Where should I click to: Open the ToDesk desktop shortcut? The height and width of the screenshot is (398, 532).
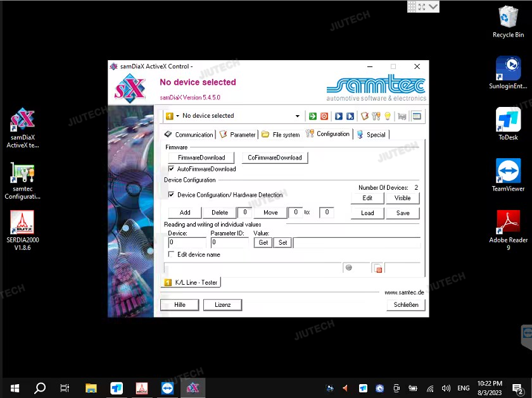[x=508, y=124]
